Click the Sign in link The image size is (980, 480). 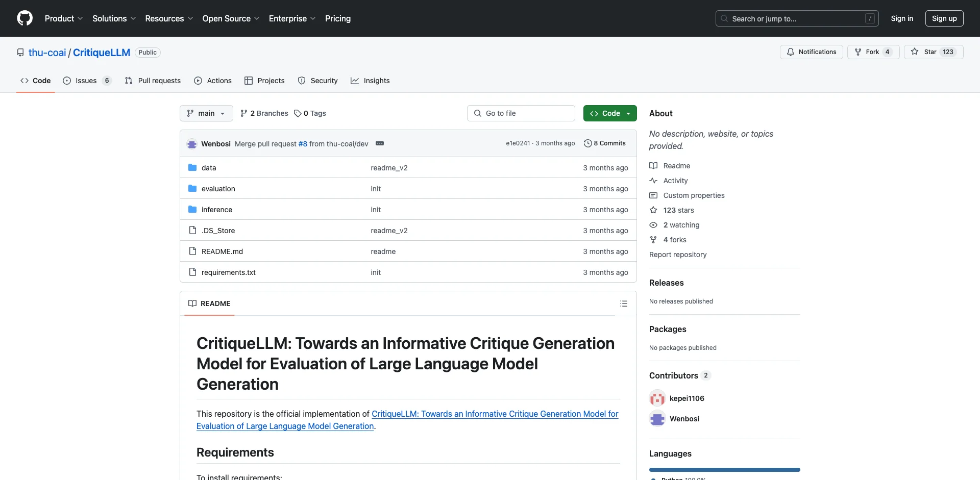pos(902,18)
